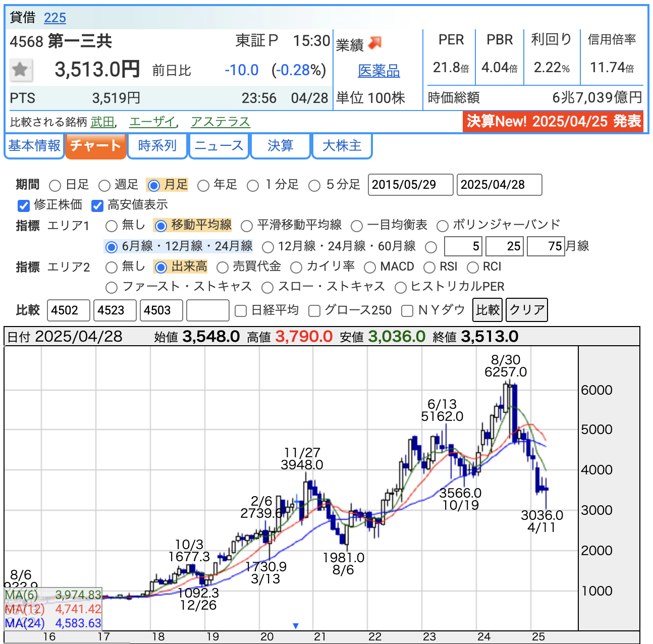Choose 6月線・12月線・24月線 averages

[112, 247]
